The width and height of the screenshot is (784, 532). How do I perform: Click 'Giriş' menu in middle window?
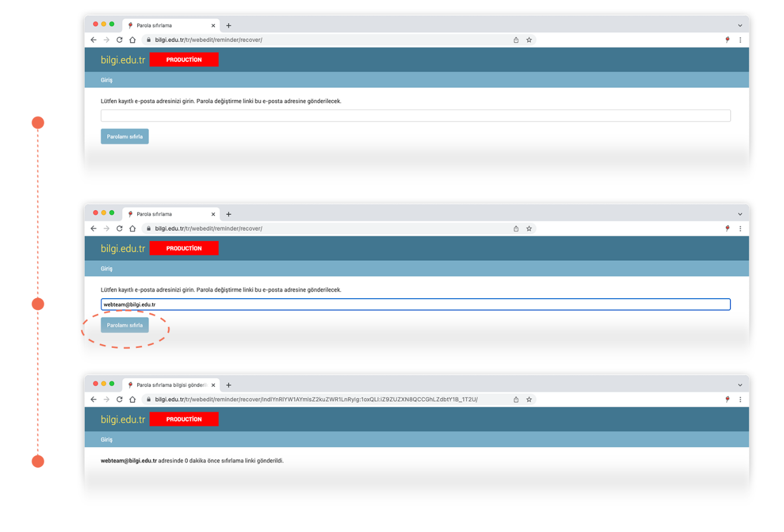pyautogui.click(x=106, y=269)
